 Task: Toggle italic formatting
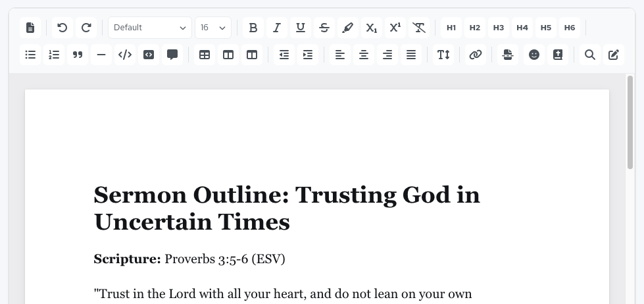pyautogui.click(x=277, y=28)
